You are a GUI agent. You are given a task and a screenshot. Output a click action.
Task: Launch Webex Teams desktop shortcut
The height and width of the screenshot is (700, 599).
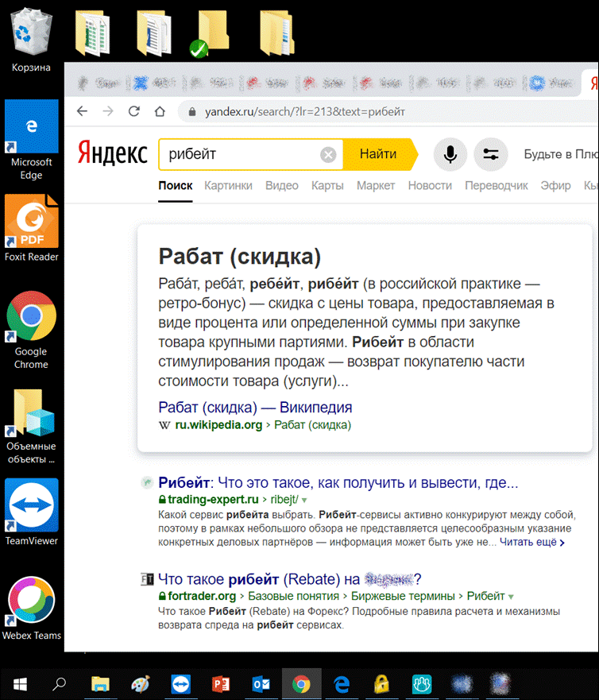click(x=31, y=608)
